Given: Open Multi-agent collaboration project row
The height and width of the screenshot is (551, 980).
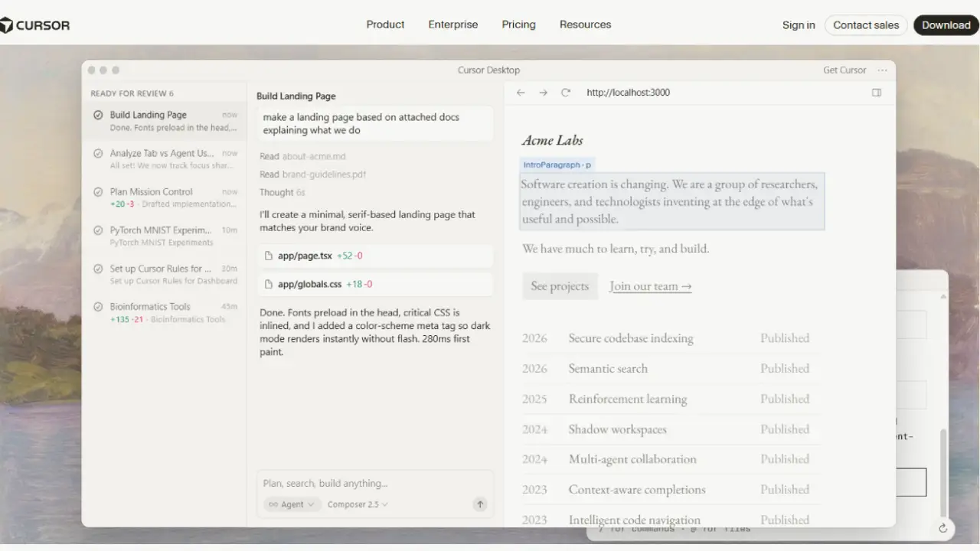Looking at the screenshot, I should (x=671, y=459).
